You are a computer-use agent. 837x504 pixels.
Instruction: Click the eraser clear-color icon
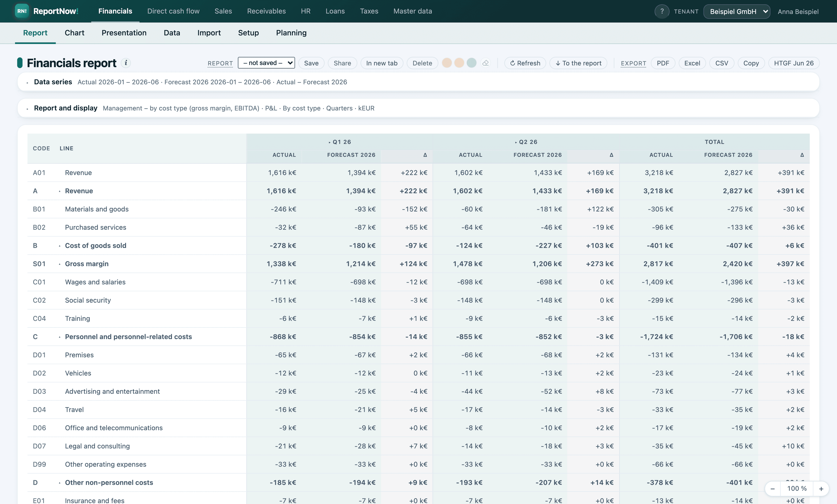pos(486,63)
